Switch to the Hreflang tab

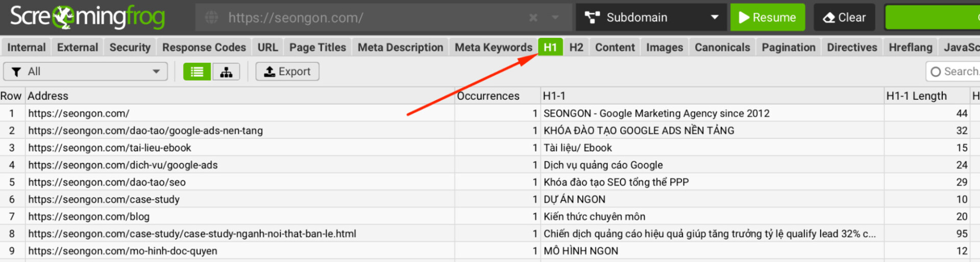click(911, 47)
